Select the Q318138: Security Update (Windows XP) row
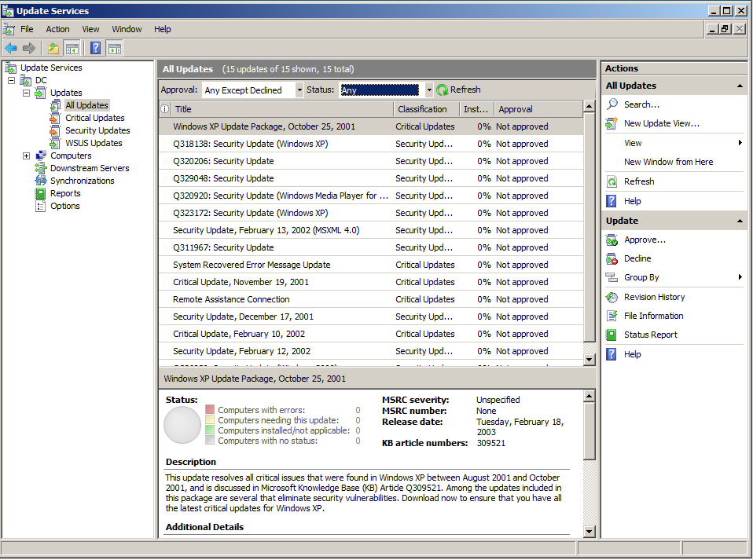The image size is (753, 560). (x=371, y=144)
